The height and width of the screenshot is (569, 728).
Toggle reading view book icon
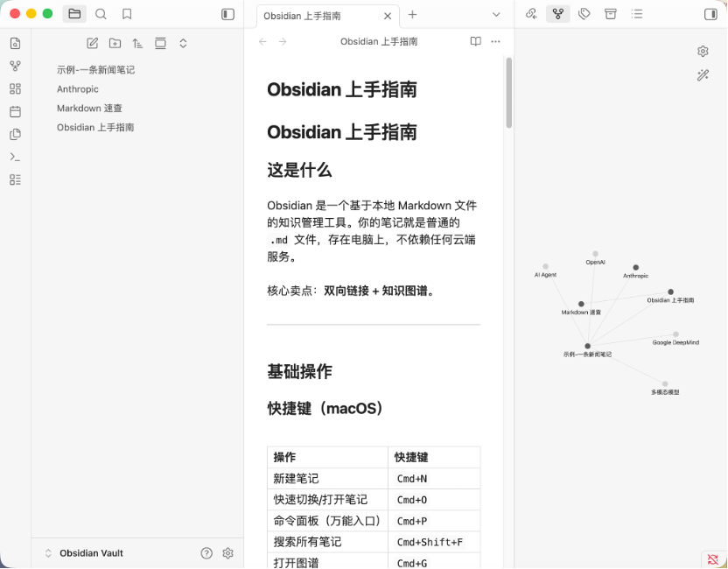(475, 42)
